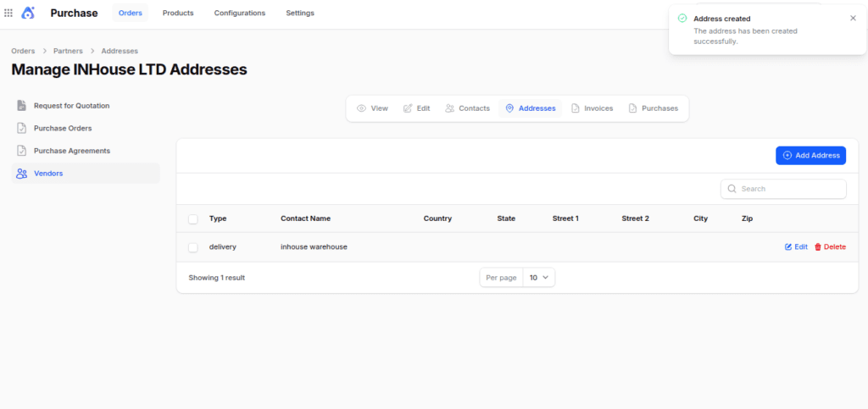Switch to the View tab
Image resolution: width=868 pixels, height=409 pixels.
coord(373,108)
